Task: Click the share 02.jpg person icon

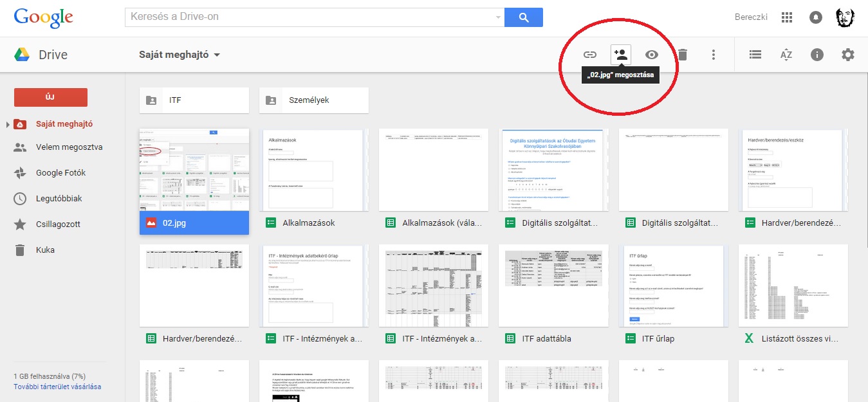Action: [x=621, y=55]
